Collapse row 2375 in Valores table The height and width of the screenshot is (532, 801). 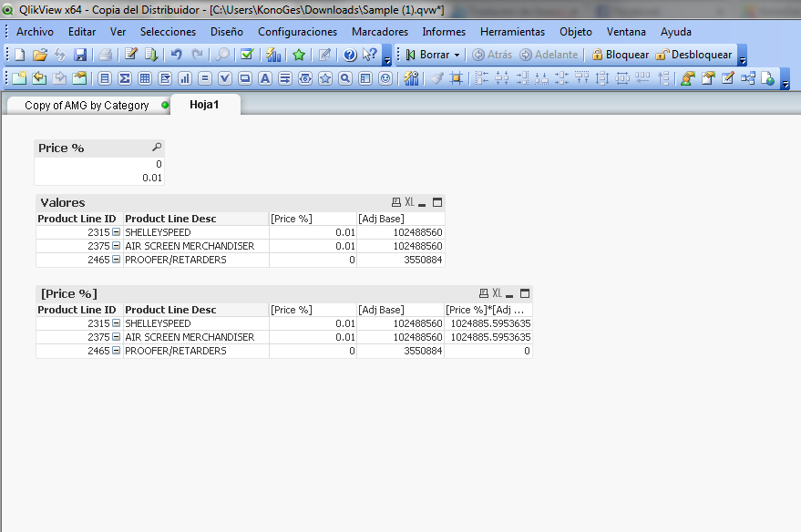(x=117, y=246)
